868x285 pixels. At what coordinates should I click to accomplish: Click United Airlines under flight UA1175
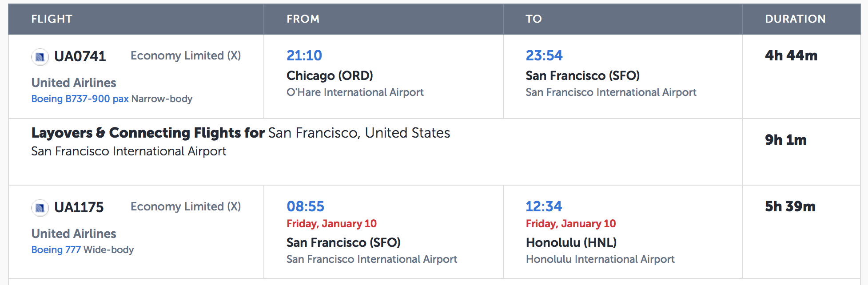(74, 234)
